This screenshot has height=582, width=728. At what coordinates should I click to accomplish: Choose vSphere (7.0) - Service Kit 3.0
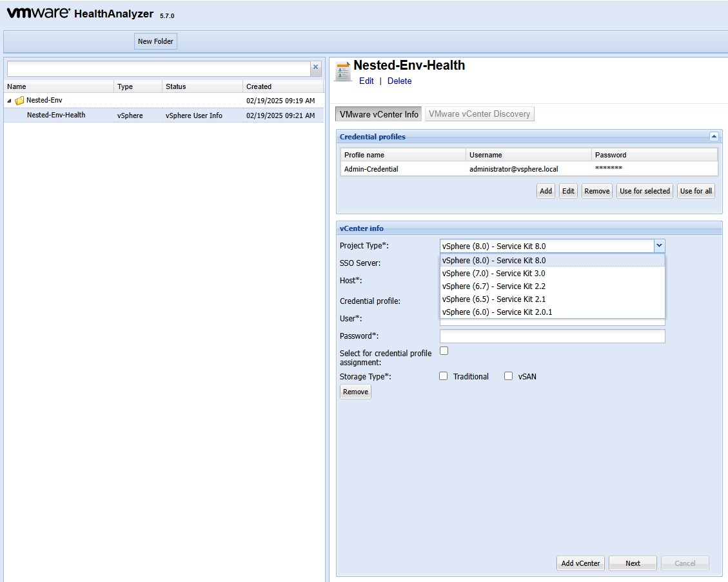tap(552, 274)
